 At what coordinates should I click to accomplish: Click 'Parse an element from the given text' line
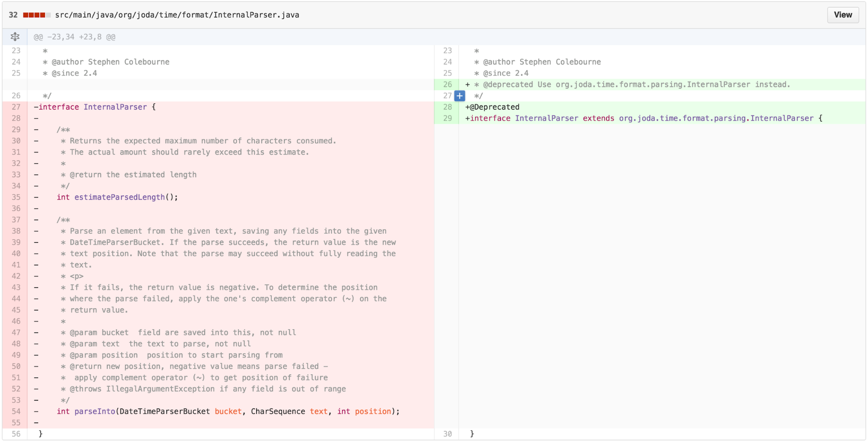point(231,231)
